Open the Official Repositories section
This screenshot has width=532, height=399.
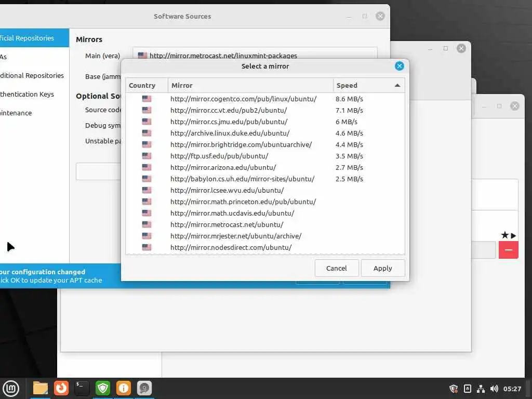tap(34, 38)
